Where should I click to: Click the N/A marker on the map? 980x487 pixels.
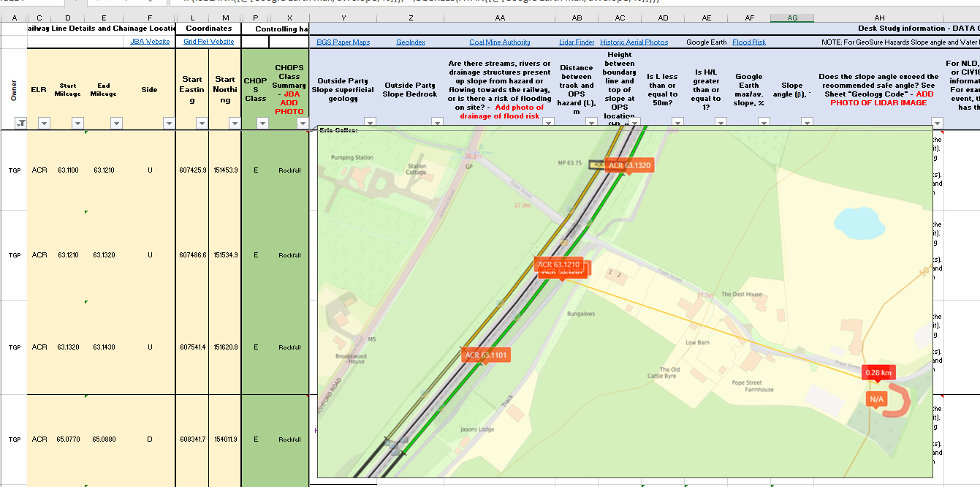point(876,399)
